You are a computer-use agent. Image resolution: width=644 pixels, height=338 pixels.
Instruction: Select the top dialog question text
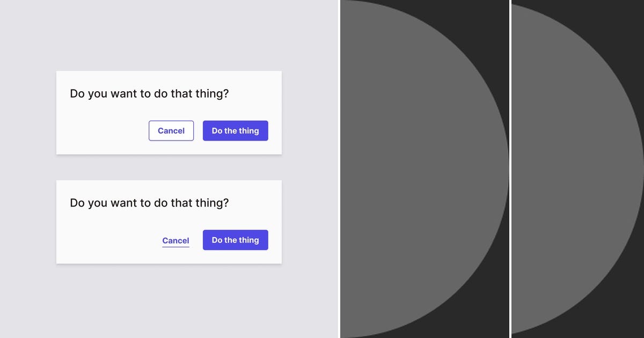[149, 93]
